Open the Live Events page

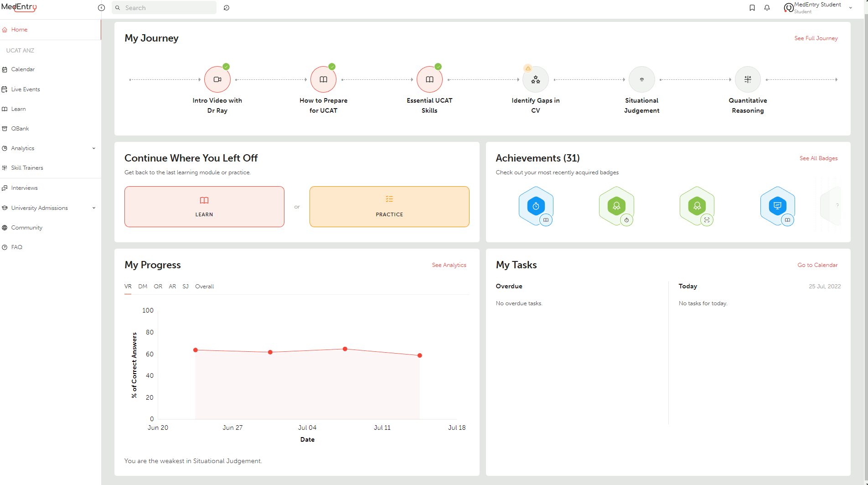[x=26, y=89]
